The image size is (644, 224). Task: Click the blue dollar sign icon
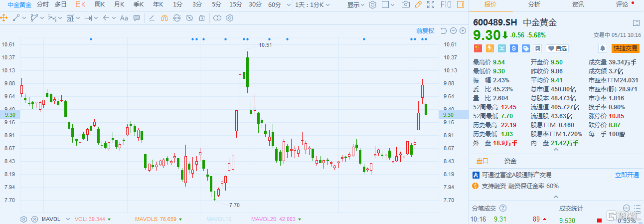513,48
